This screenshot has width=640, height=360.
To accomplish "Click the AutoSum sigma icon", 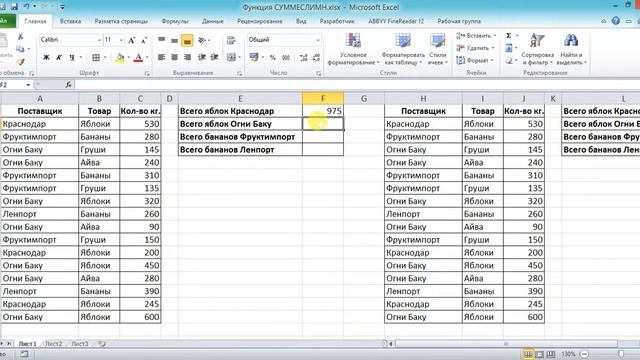I will [x=509, y=36].
